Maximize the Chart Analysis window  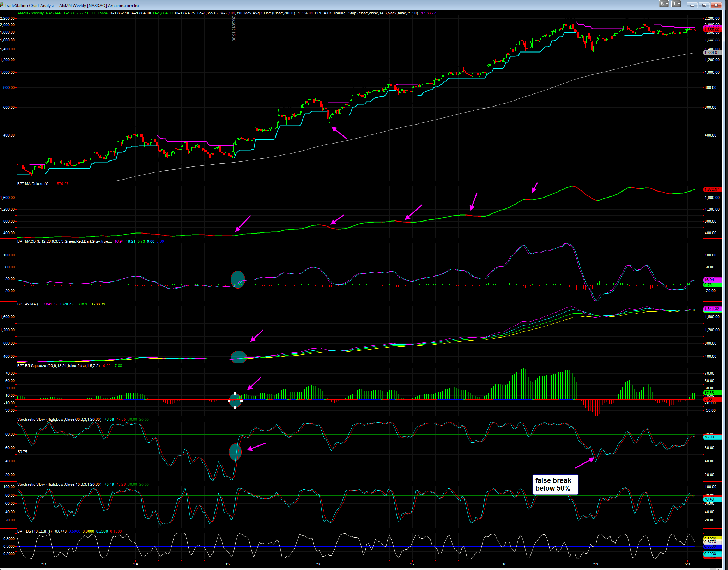tap(704, 5)
